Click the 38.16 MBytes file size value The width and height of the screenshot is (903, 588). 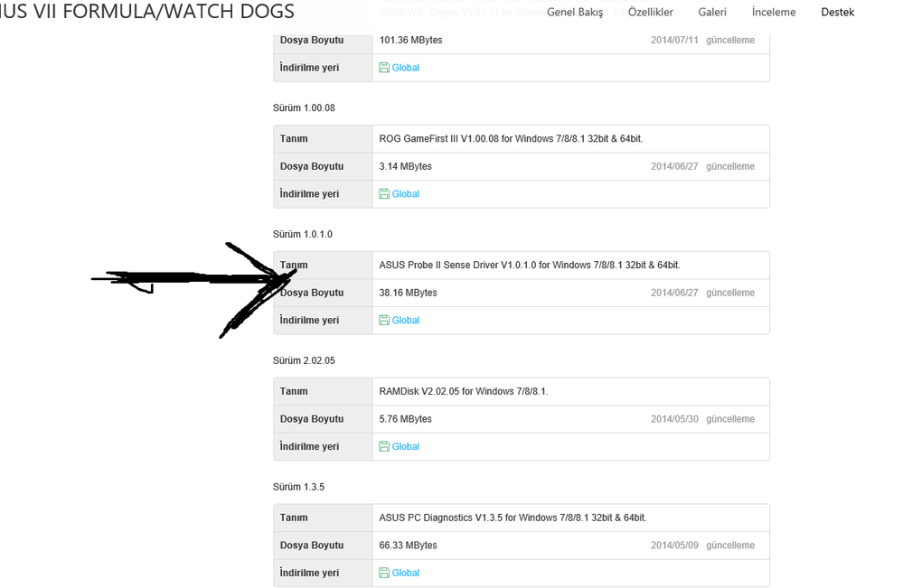pyautogui.click(x=408, y=293)
